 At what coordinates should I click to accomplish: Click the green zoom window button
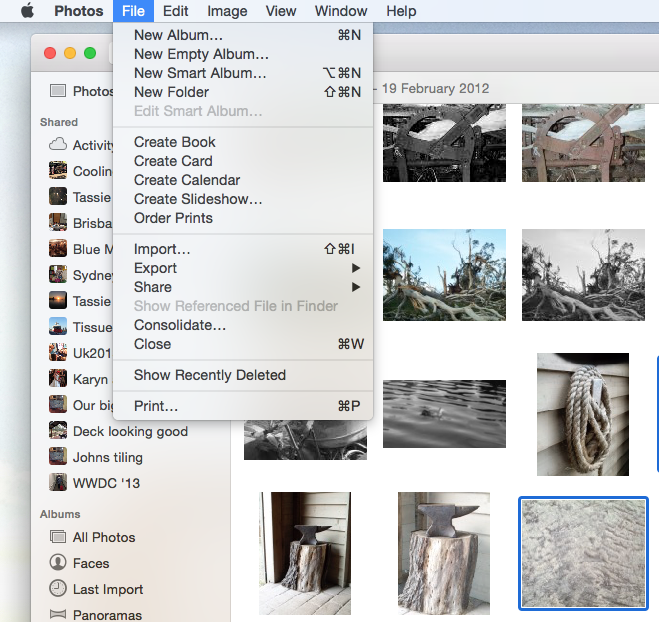pyautogui.click(x=90, y=53)
